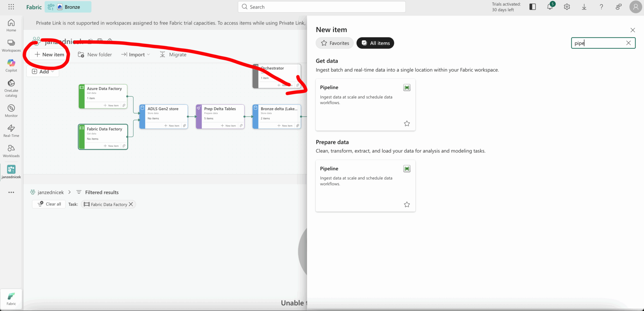Open notifications bell icon
This screenshot has width=644, height=311.
(550, 7)
